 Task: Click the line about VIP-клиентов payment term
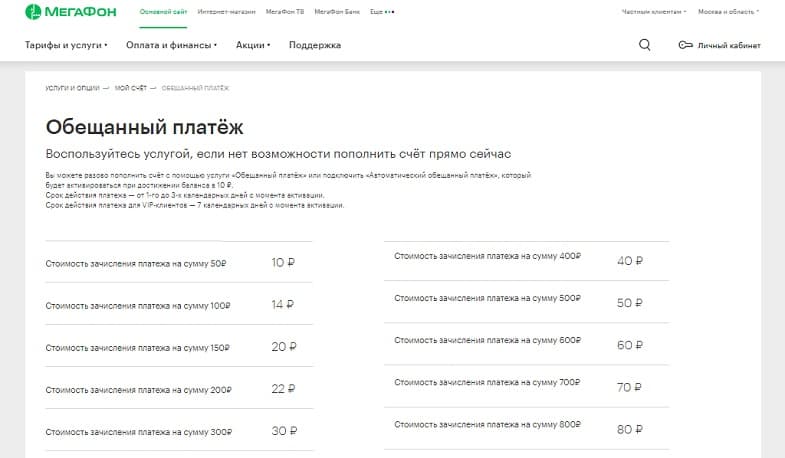(195, 205)
